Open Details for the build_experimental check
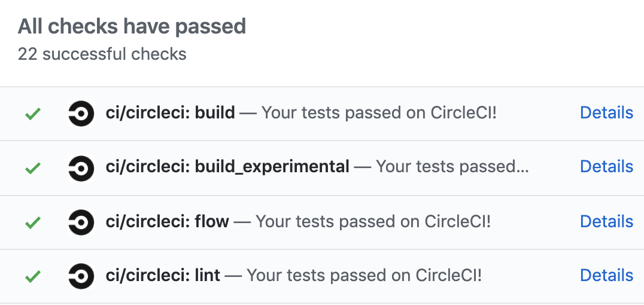This screenshot has width=644, height=305. (x=606, y=166)
